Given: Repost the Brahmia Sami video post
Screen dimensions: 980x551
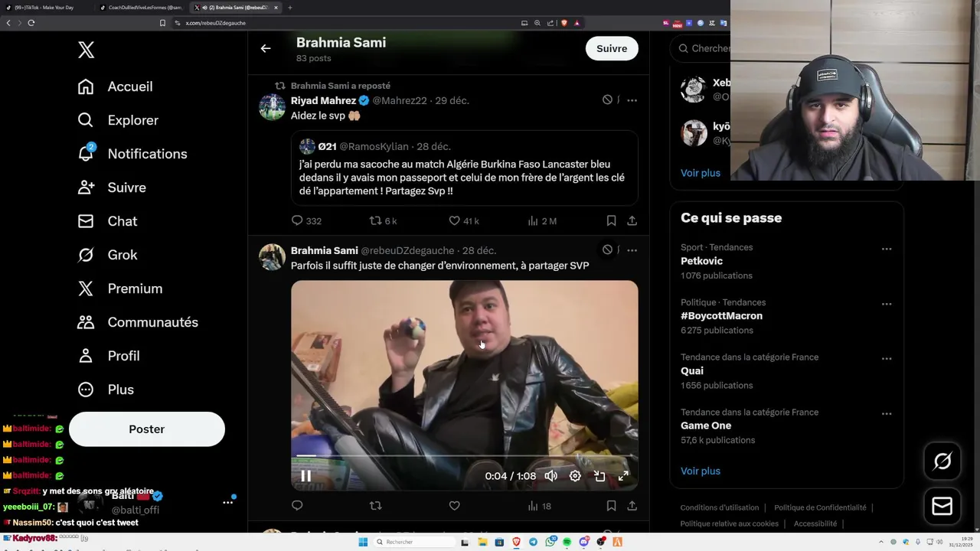Looking at the screenshot, I should pos(375,505).
